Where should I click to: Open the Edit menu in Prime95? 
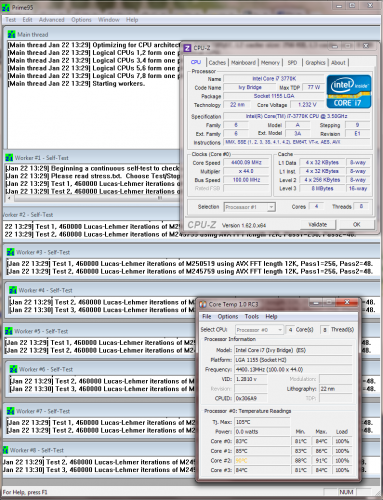pyautogui.click(x=27, y=20)
